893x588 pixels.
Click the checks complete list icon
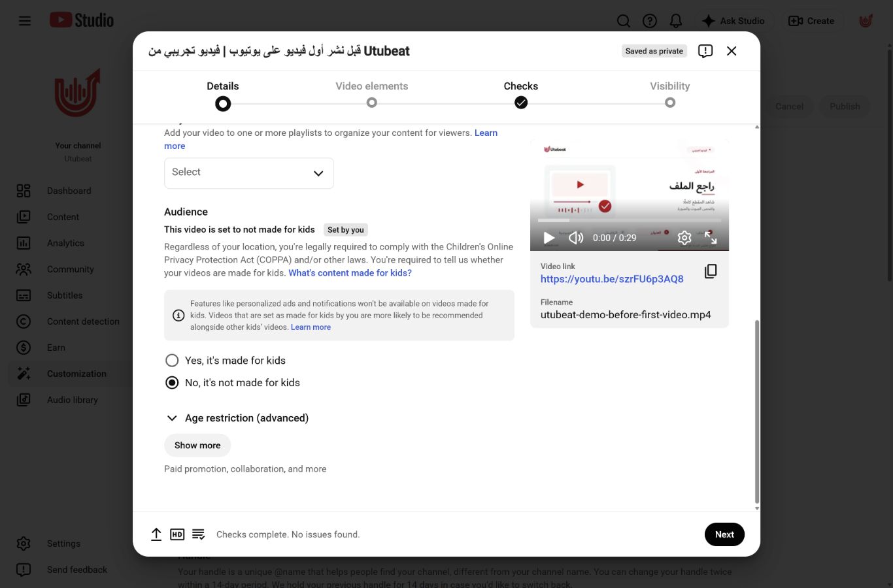[199, 534]
